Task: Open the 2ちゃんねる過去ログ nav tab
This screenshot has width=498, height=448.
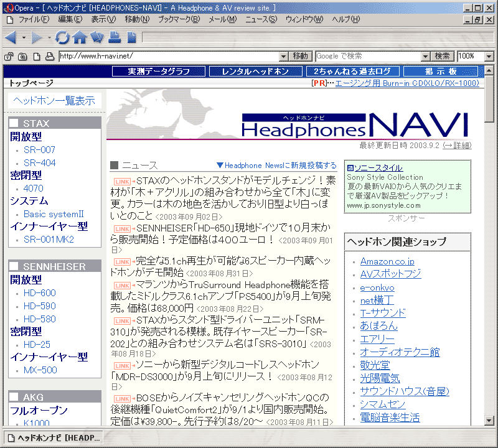Action: point(352,72)
